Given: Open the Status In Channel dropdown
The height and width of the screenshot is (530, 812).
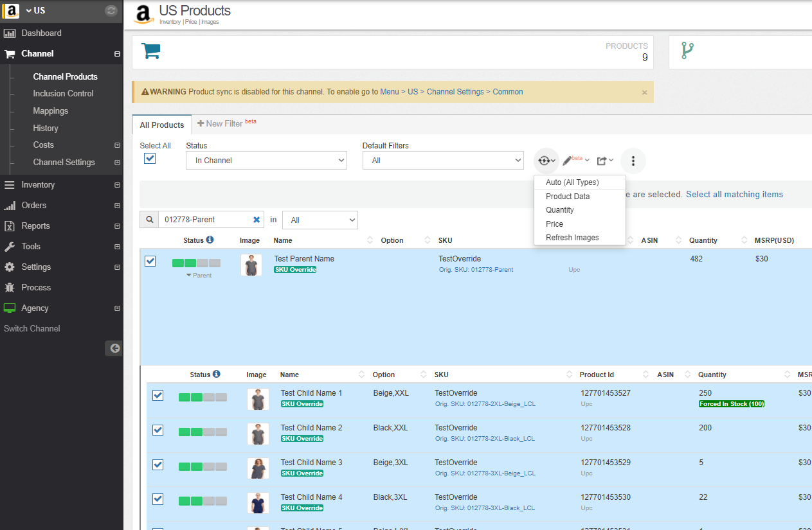Looking at the screenshot, I should point(266,161).
